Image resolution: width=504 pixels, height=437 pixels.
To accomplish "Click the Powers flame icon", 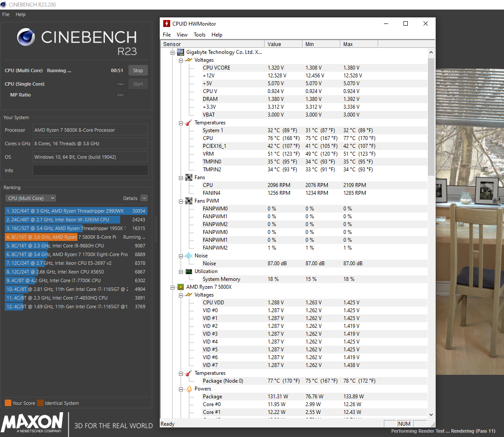I will pyautogui.click(x=189, y=389).
